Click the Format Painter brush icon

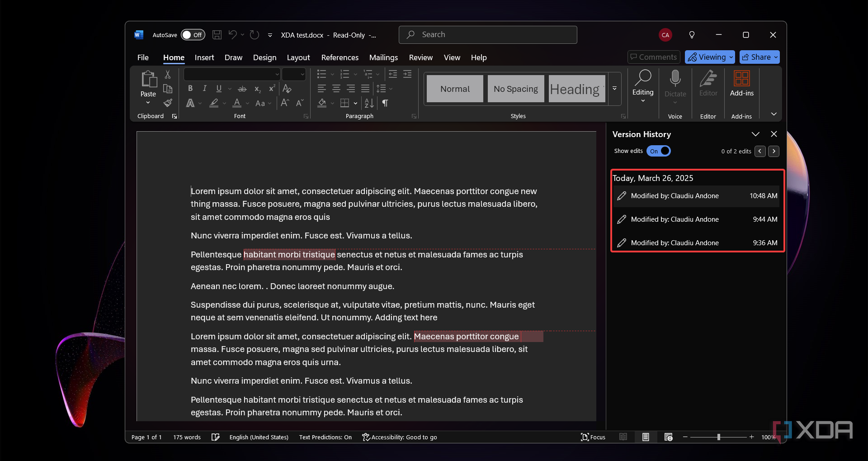[168, 103]
